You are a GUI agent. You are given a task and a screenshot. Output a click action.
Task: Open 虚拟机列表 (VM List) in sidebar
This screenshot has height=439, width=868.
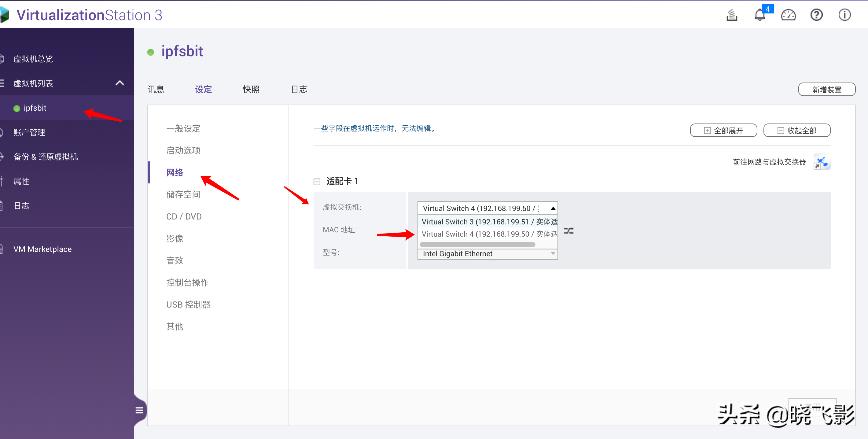[x=33, y=83]
